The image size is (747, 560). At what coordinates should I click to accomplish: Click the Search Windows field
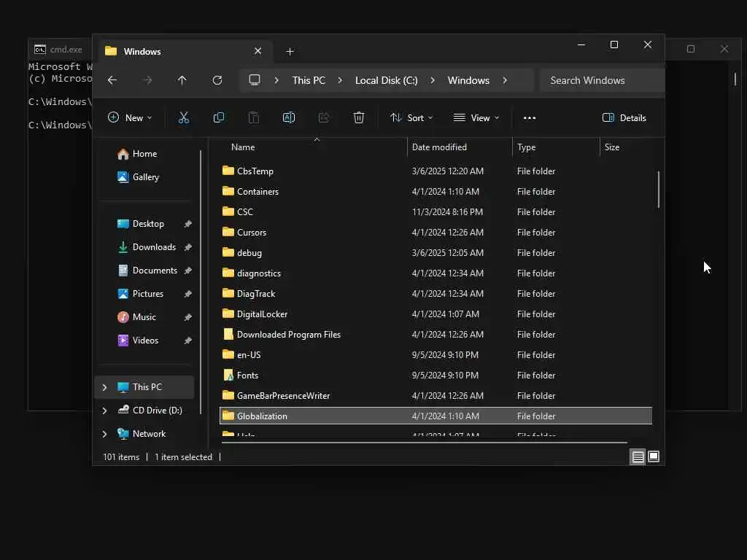tap(602, 80)
